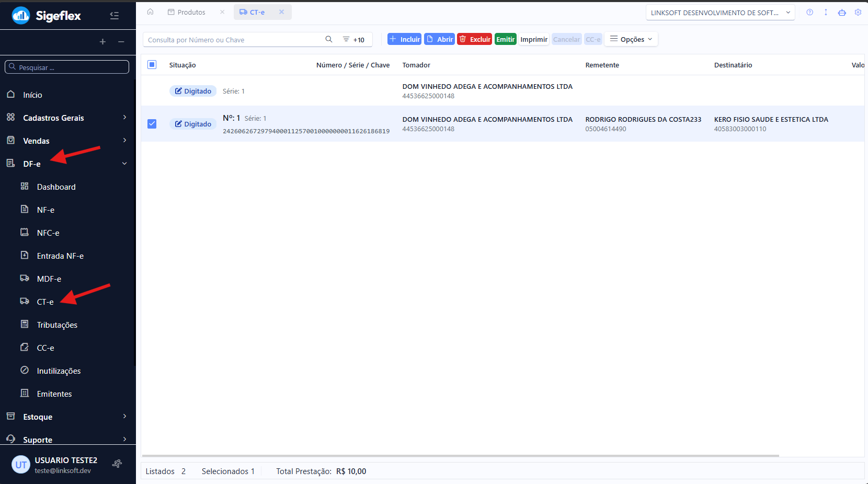This screenshot has width=868, height=484.
Task: Close the CT-e tab
Action: coord(281,12)
